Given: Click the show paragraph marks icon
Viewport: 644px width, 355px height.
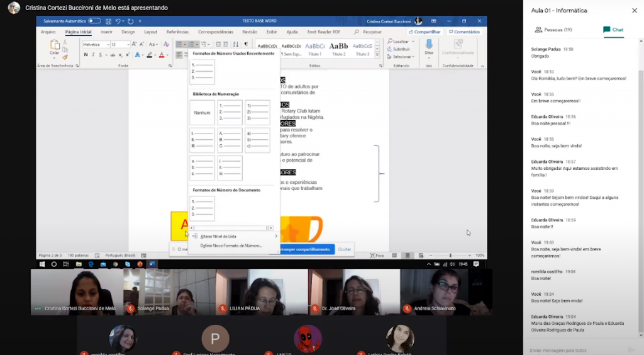Looking at the screenshot, I should click(x=245, y=44).
